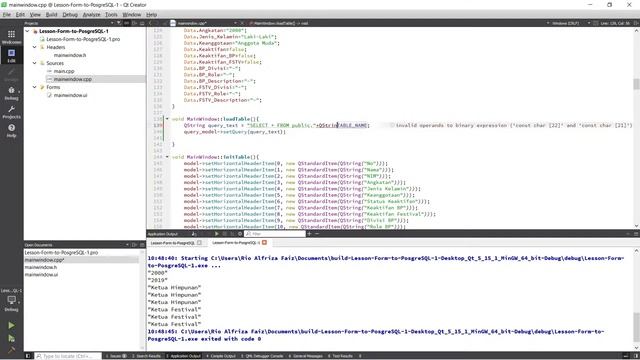Select mainwindow.cpp* in Open Documents
Image resolution: width=640 pixels, height=360 pixels.
(x=44, y=260)
